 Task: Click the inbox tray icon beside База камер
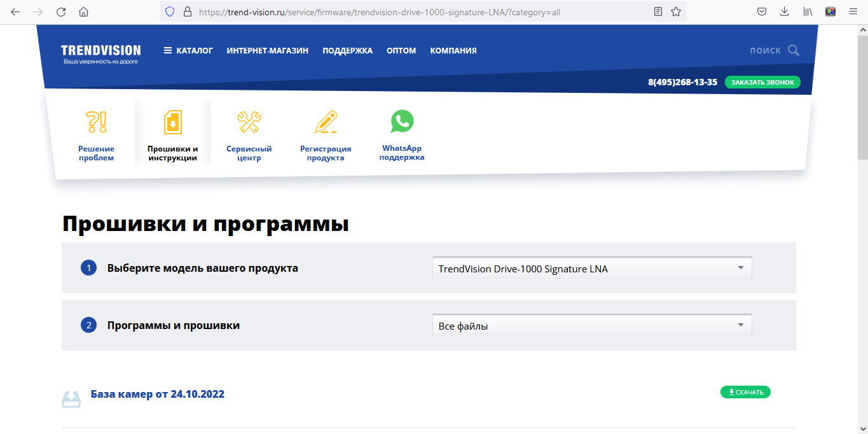pos(71,399)
